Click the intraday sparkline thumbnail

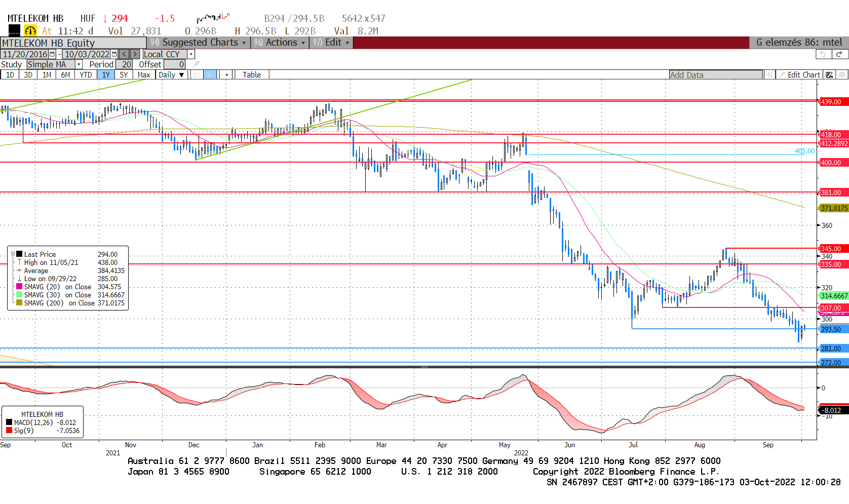coord(213,18)
